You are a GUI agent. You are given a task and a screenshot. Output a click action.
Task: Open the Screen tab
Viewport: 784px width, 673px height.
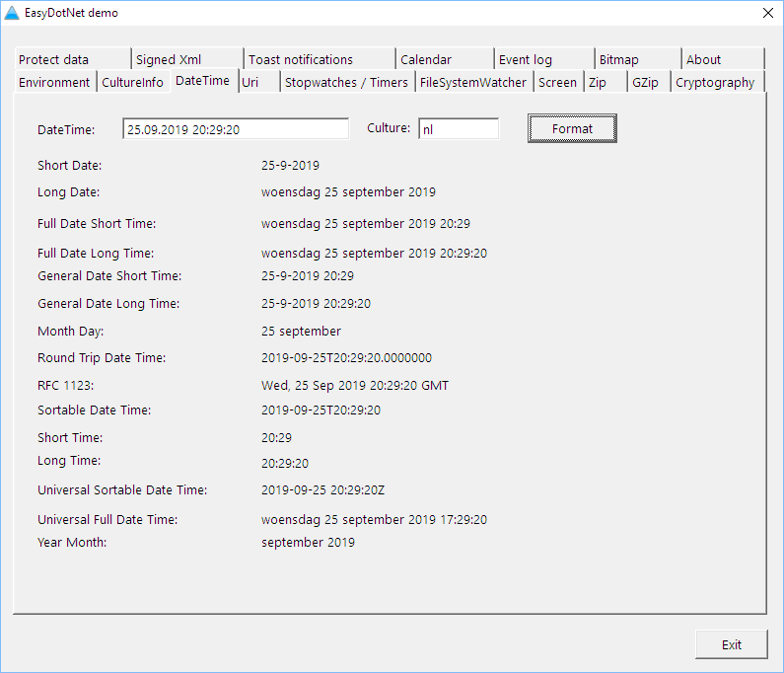pos(557,83)
